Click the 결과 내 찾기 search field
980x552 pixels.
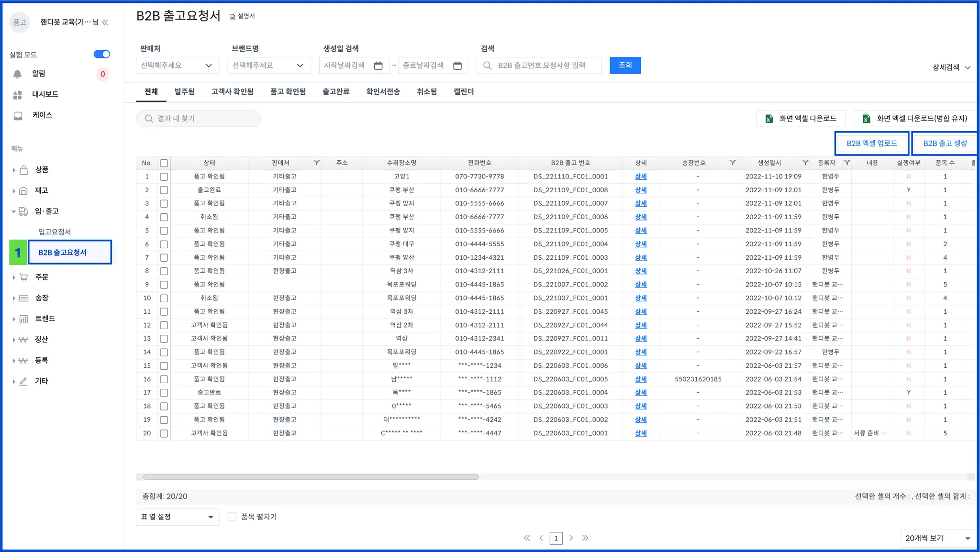coord(199,119)
